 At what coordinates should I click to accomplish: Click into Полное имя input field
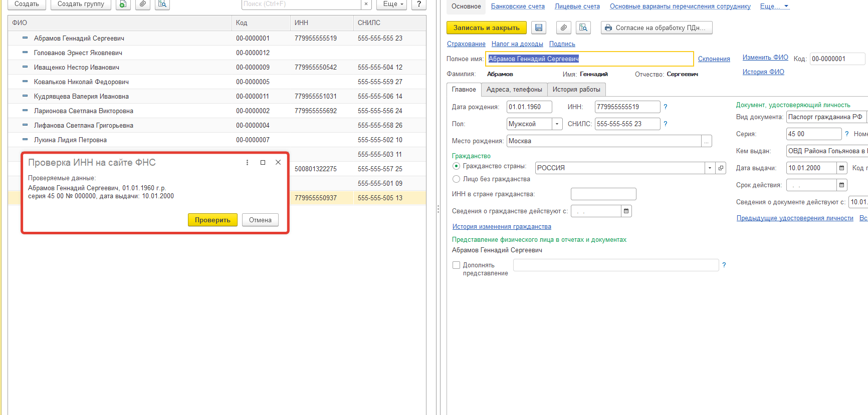click(589, 59)
